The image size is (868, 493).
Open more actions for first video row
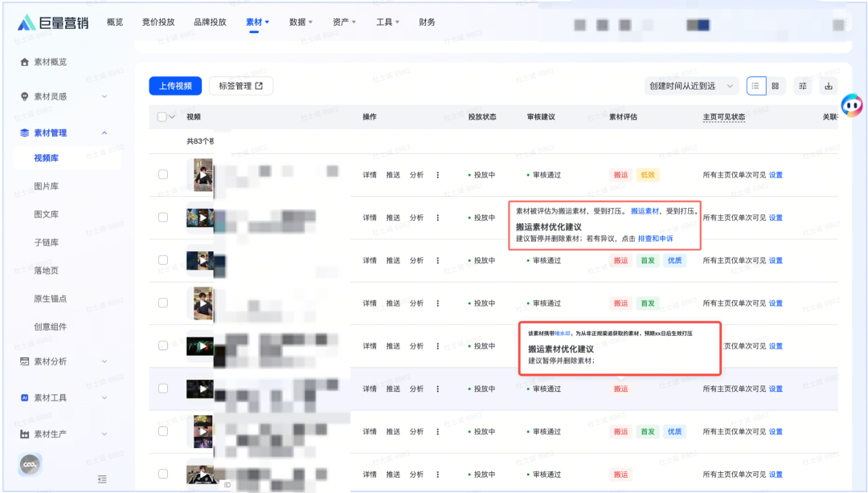438,175
